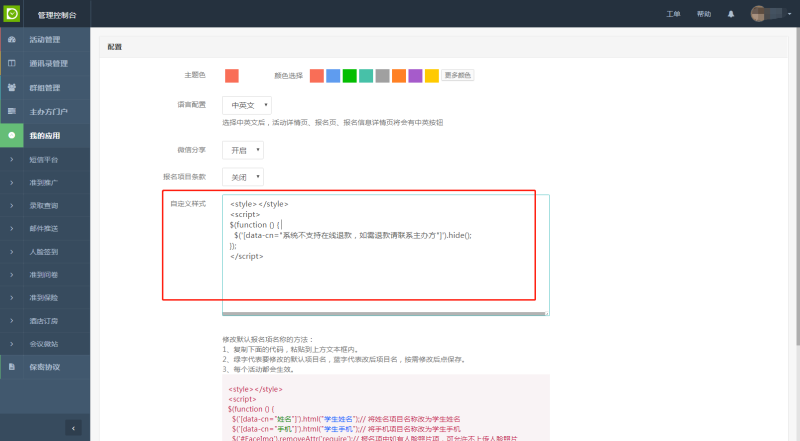800x441 pixels.
Task: Open 保密协议 menu item
Action: [45, 366]
